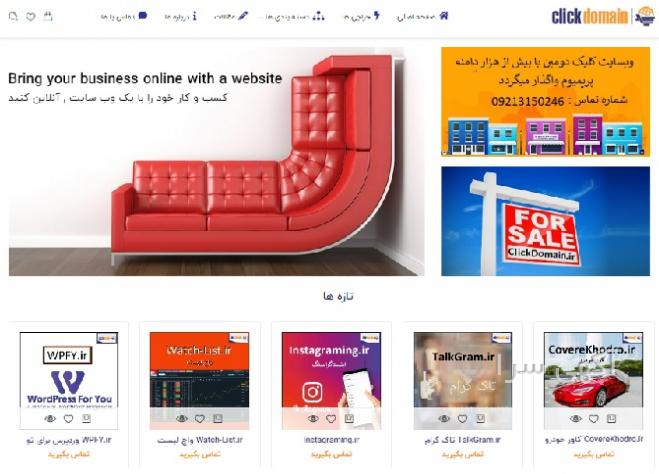Open the wishlist heart icon in header
659x474 pixels.
[31, 16]
